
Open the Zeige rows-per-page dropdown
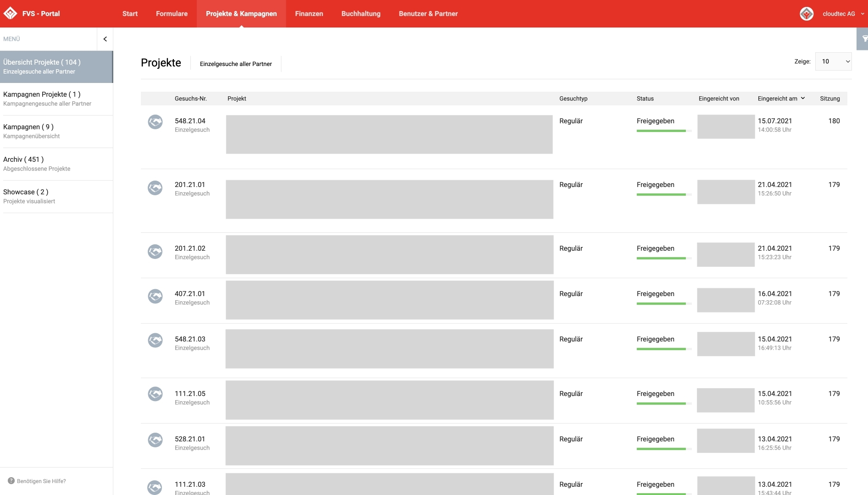point(833,61)
